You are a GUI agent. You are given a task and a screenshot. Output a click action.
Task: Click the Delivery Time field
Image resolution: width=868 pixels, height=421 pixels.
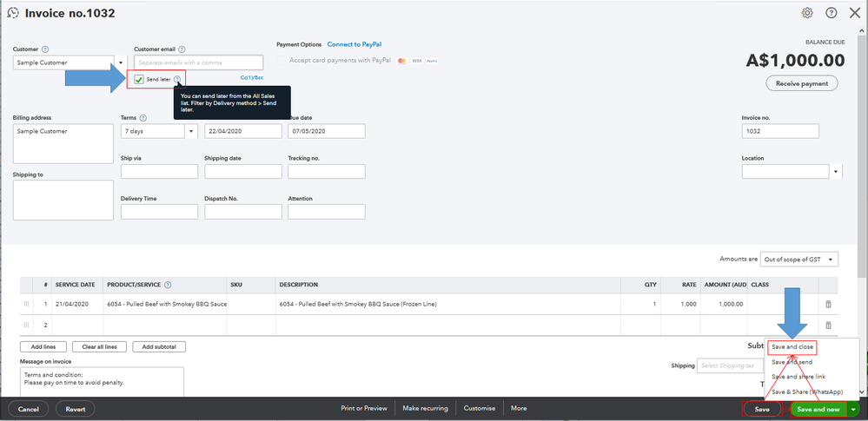tap(159, 212)
